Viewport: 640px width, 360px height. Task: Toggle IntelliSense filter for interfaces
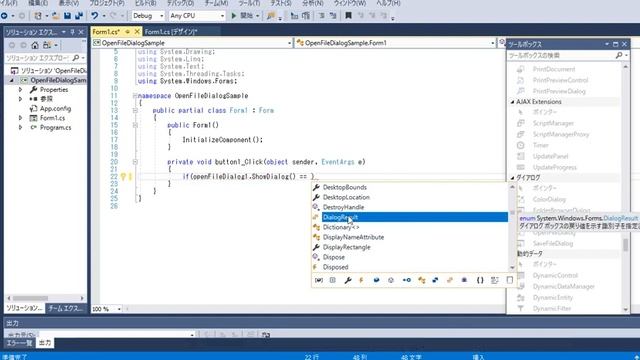point(407,280)
